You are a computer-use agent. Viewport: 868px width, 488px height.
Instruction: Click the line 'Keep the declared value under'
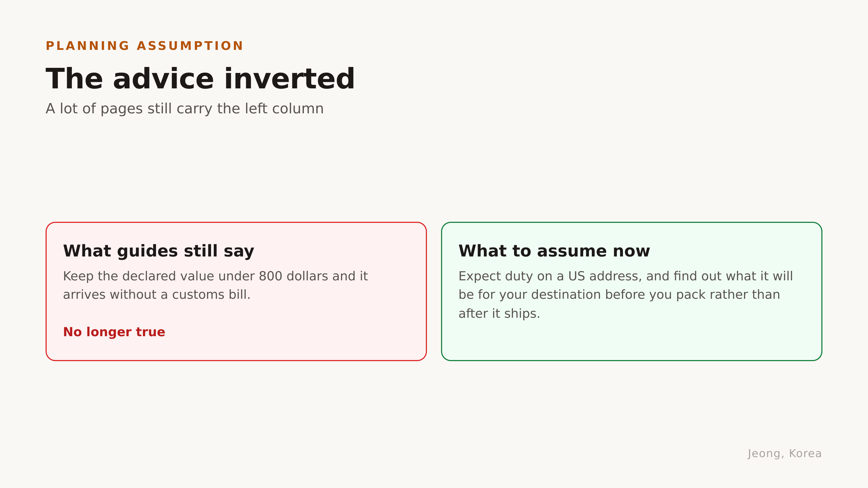tap(215, 276)
